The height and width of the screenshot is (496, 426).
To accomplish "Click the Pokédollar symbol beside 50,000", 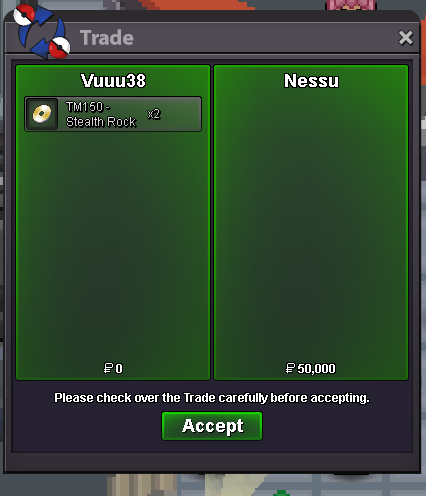I will (290, 368).
